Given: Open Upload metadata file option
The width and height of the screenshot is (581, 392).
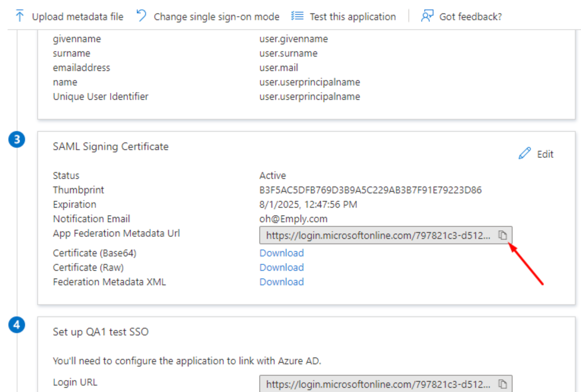Looking at the screenshot, I should pyautogui.click(x=78, y=17).
